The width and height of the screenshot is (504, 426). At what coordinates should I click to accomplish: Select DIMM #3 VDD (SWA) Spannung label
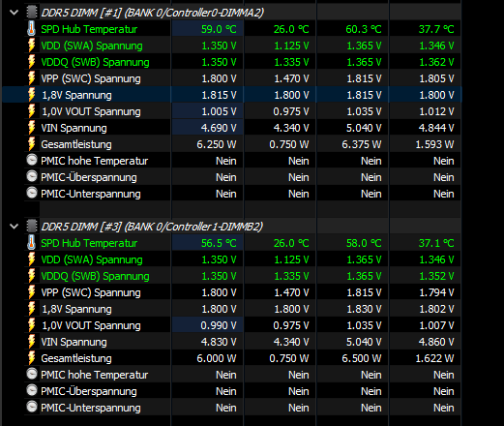(x=92, y=259)
